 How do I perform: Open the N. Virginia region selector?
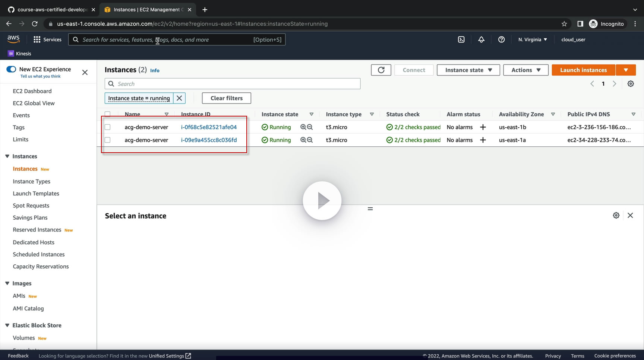[x=533, y=39]
